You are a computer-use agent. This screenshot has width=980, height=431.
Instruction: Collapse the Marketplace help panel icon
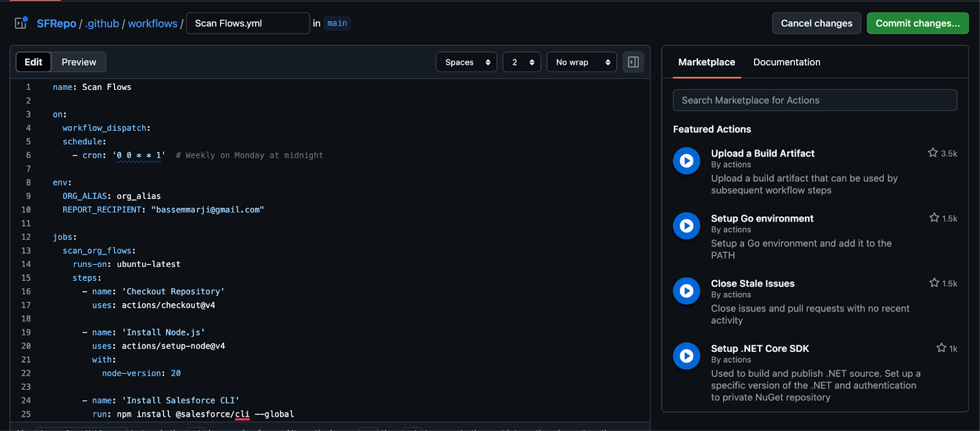coord(633,62)
